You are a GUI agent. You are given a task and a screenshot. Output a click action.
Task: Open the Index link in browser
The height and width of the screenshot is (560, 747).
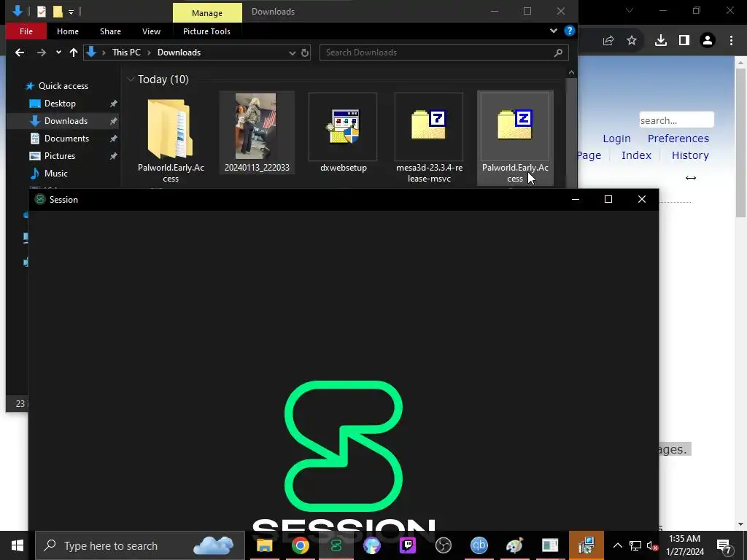pos(636,155)
